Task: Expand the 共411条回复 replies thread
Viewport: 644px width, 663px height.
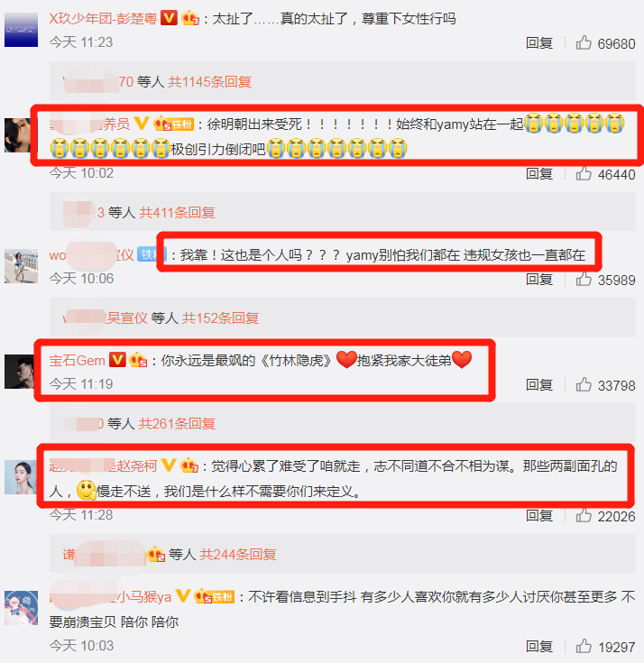Action: (177, 212)
